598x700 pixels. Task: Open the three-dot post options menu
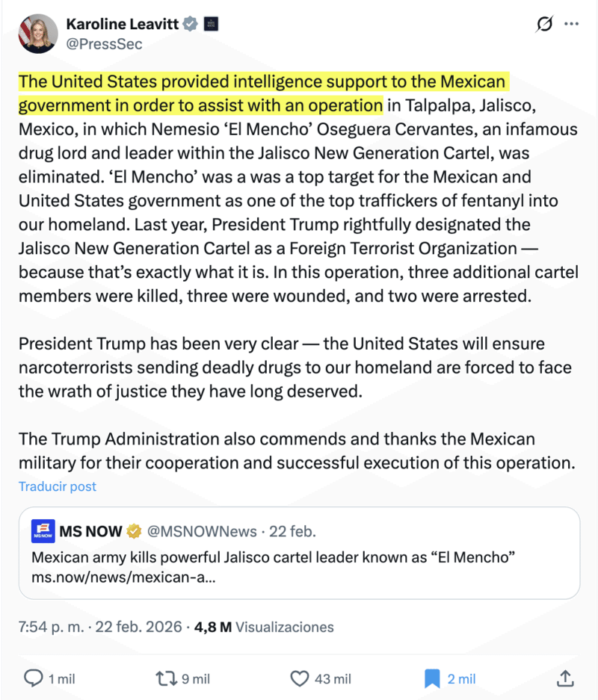[572, 23]
